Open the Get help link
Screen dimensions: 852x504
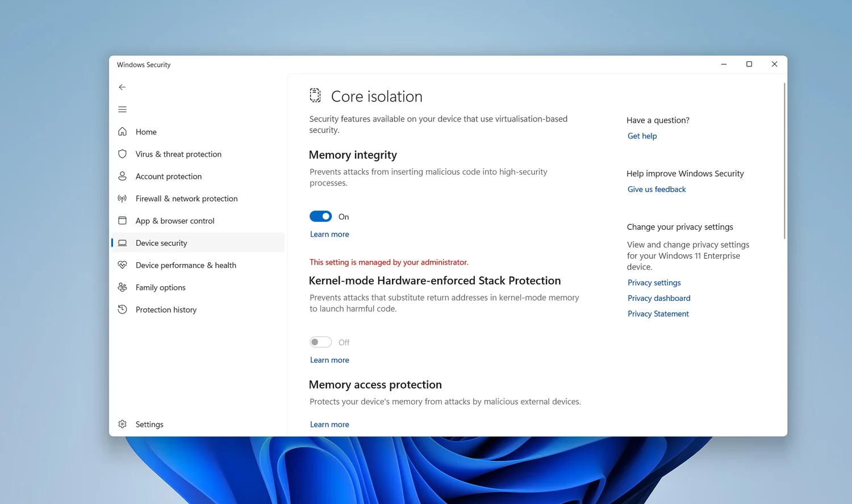click(x=642, y=136)
